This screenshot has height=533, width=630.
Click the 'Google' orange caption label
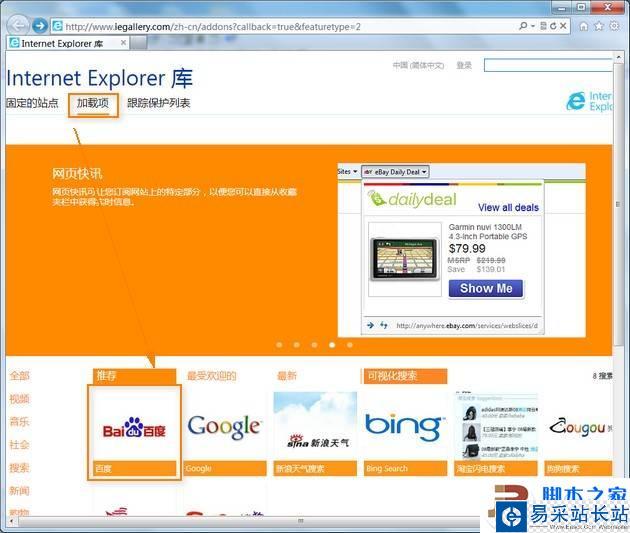(225, 468)
